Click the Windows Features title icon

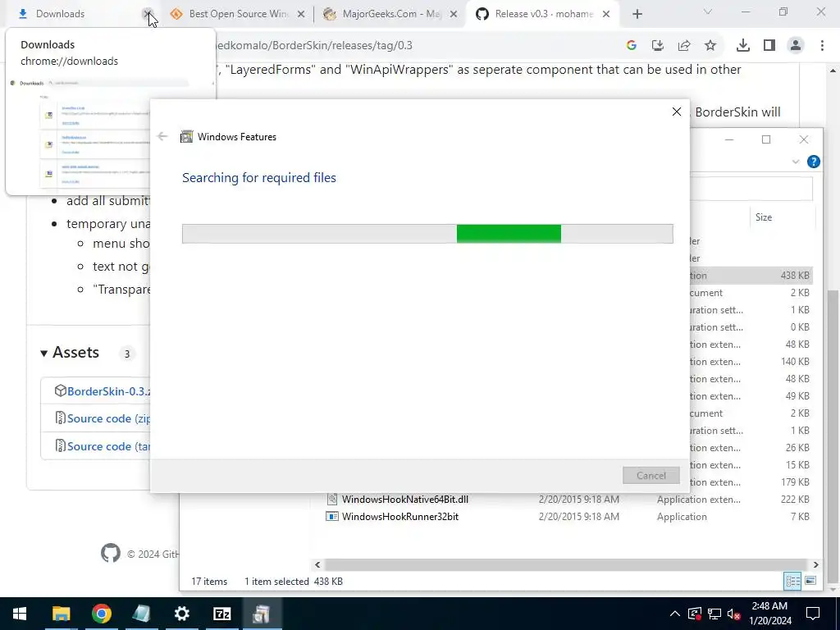point(186,137)
